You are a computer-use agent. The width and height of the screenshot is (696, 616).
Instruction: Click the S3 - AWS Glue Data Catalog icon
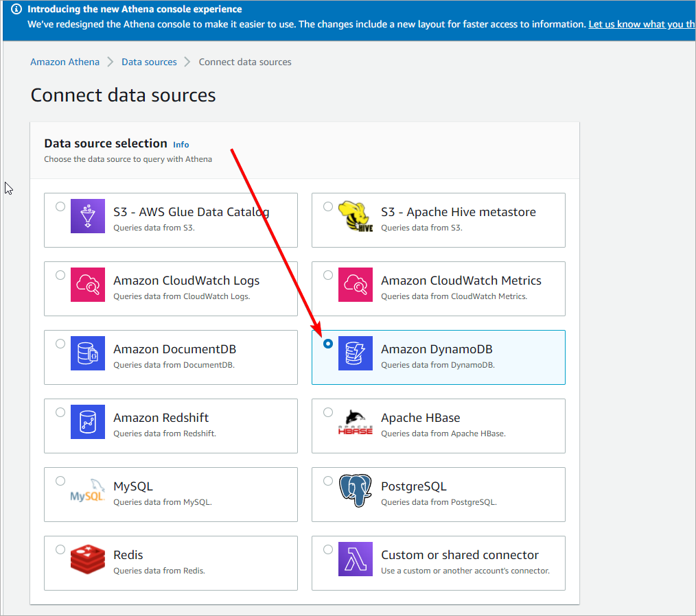click(87, 215)
